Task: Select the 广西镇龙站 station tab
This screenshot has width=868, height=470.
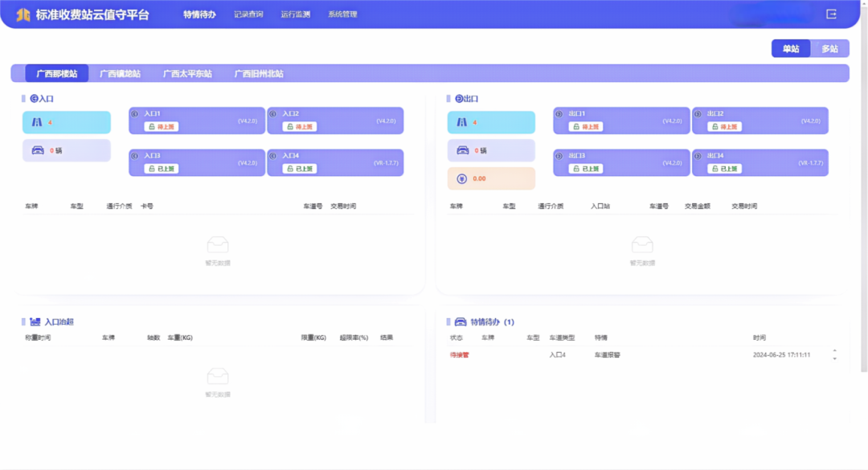Action: coord(120,74)
